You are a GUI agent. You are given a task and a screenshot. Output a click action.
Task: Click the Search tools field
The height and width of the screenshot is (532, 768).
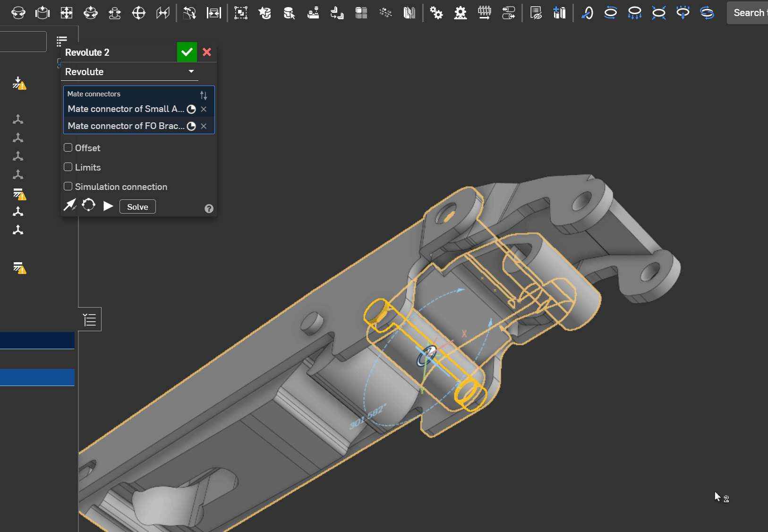pyautogui.click(x=749, y=13)
